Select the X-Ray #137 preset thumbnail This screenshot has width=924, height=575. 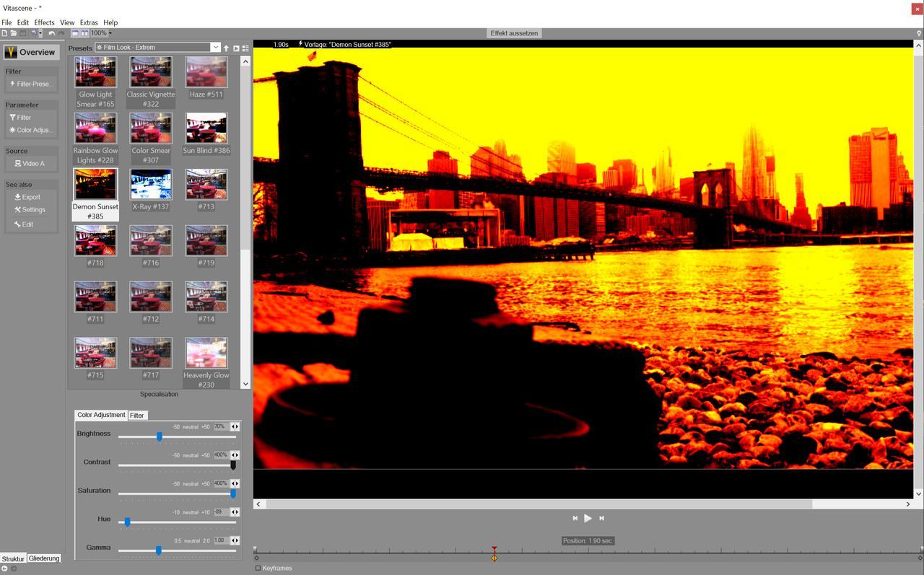pyautogui.click(x=151, y=185)
